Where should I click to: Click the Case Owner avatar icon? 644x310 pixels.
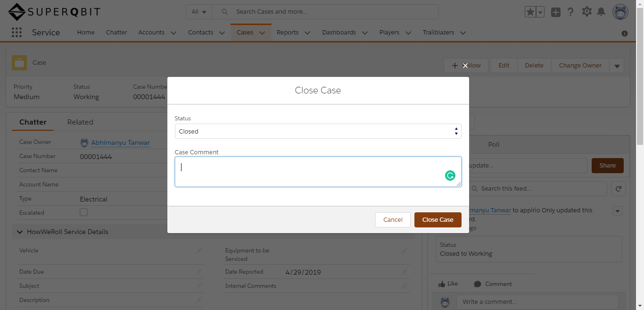[x=84, y=142]
